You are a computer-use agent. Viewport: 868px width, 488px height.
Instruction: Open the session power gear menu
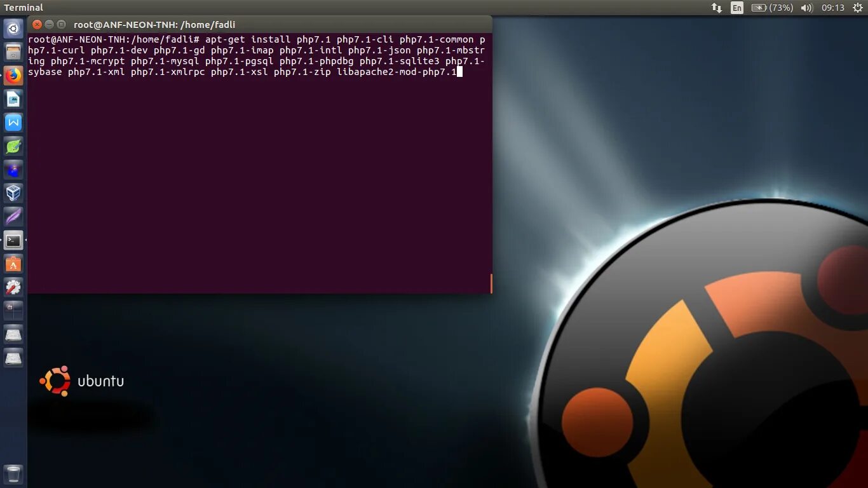pos(857,8)
